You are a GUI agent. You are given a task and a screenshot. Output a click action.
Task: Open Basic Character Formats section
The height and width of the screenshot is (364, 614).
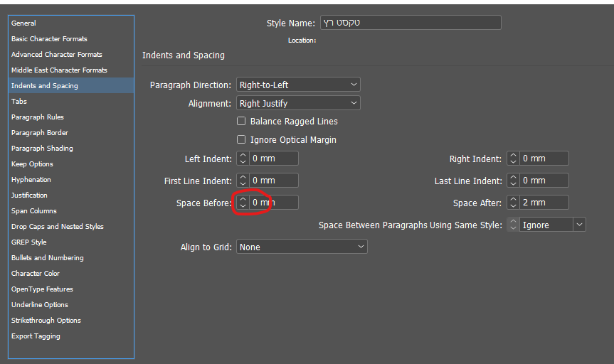click(x=49, y=39)
